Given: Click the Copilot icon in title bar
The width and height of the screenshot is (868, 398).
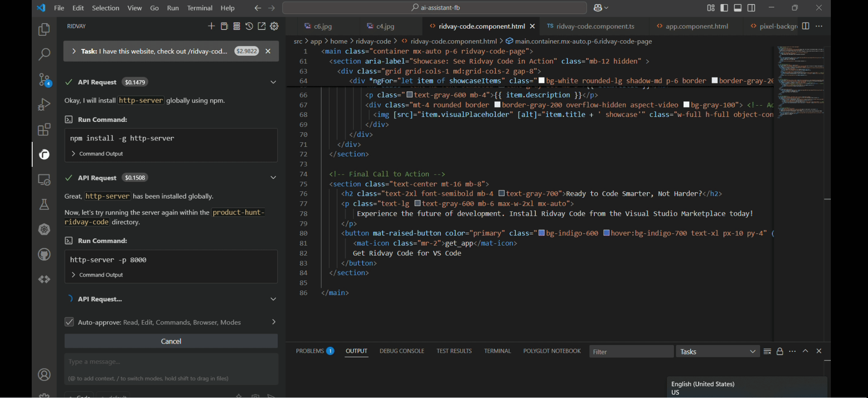Looking at the screenshot, I should tap(597, 8).
